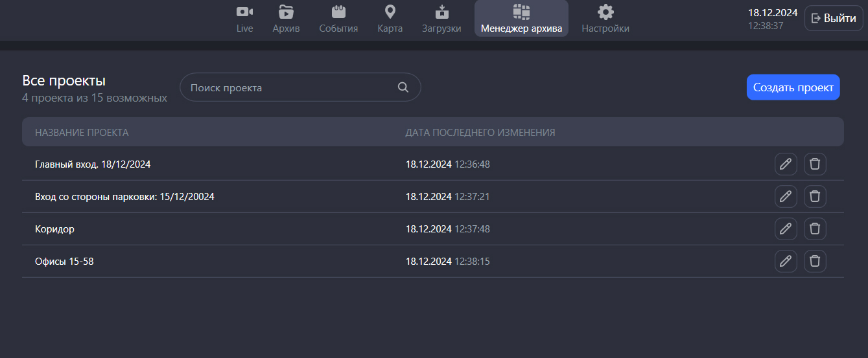The image size is (868, 358).
Task: Open the 'Коридор' project row
Action: 54,229
